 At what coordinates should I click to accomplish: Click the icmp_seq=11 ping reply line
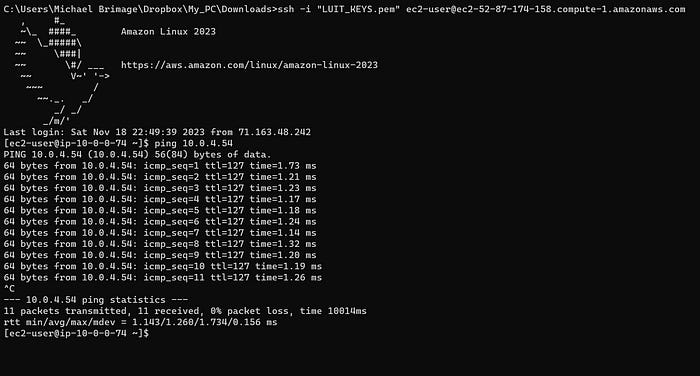coord(162,277)
